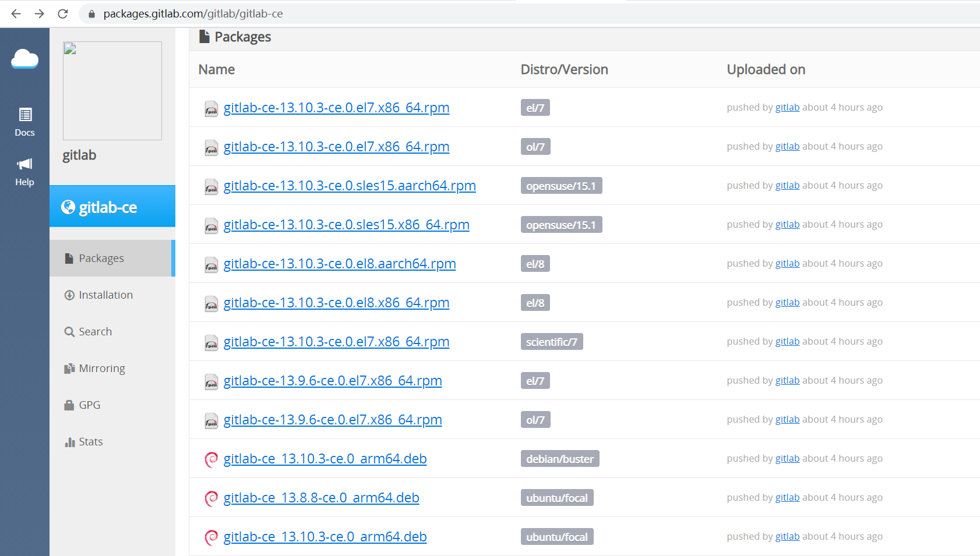Open ol/7 gitlab-ce-13.10.3 rpm package link

tap(336, 147)
